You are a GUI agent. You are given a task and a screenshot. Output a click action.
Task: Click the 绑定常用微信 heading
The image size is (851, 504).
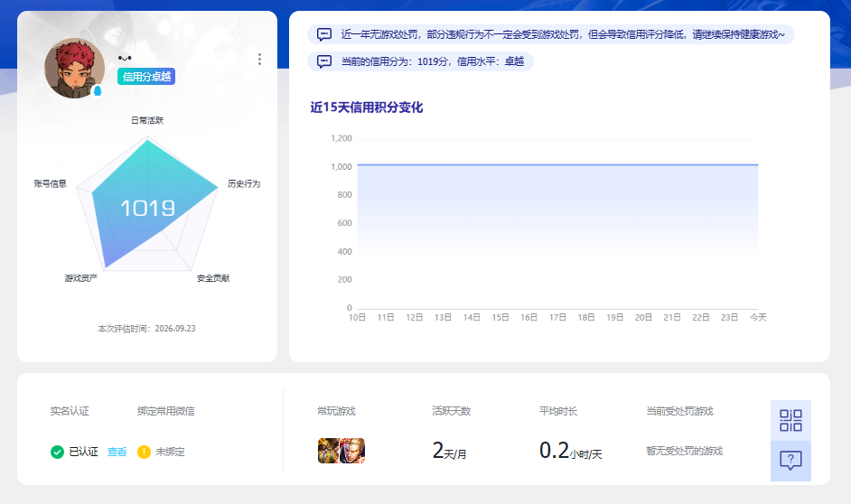(x=165, y=411)
